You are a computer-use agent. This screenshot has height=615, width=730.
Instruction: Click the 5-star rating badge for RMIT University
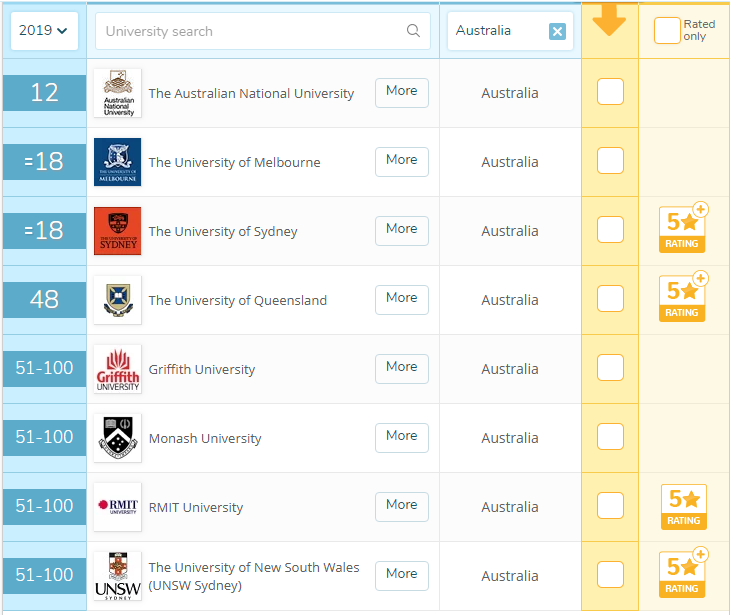point(683,507)
